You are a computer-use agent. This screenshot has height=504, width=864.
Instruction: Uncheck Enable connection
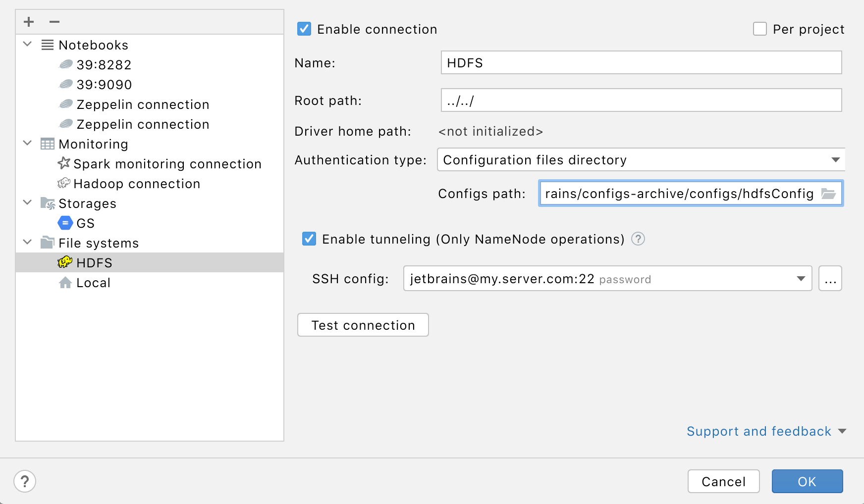click(x=304, y=29)
